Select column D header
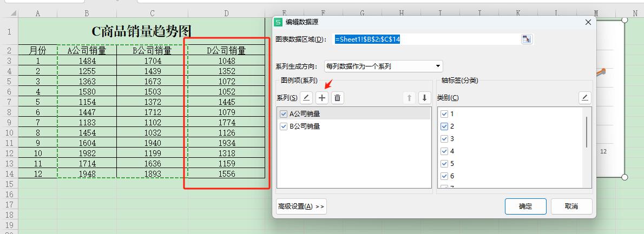The height and width of the screenshot is (234, 644). 226,14
